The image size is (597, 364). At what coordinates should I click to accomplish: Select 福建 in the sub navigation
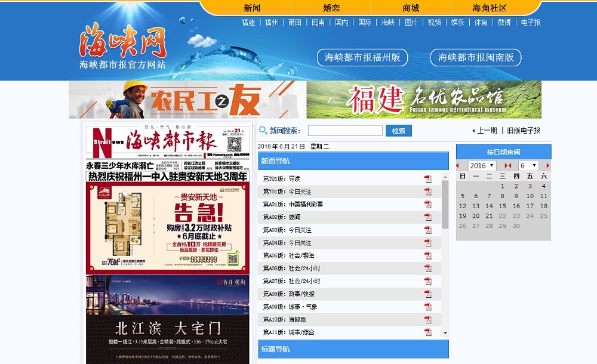[x=248, y=23]
